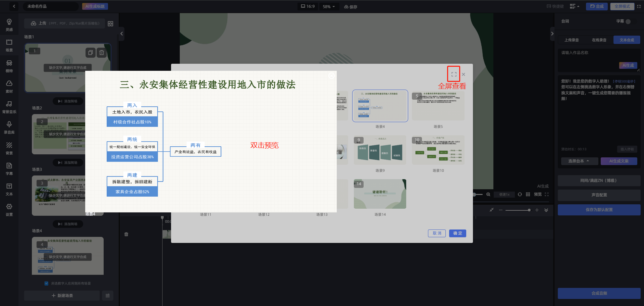The width and height of the screenshot is (644, 306).
Task: Click the back arrow next to 未命名作品
Action: 14,6
